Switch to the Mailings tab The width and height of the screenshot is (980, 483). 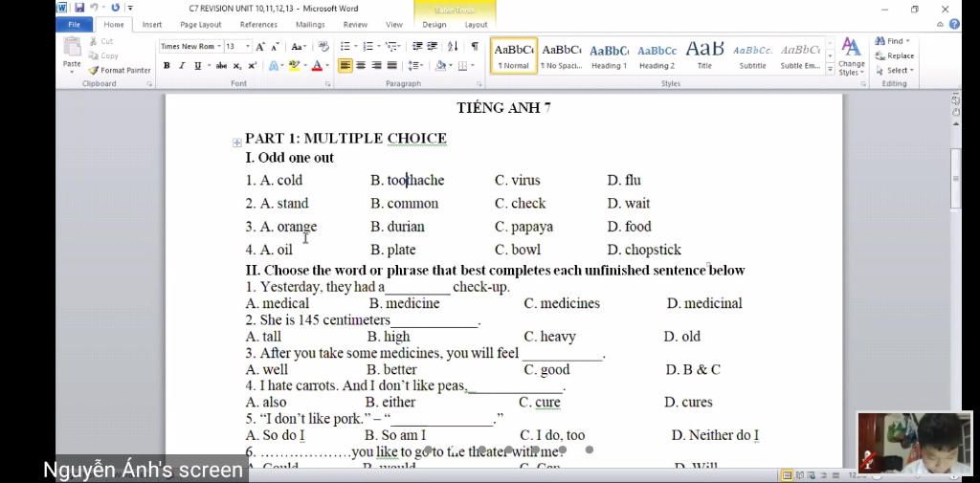[310, 25]
